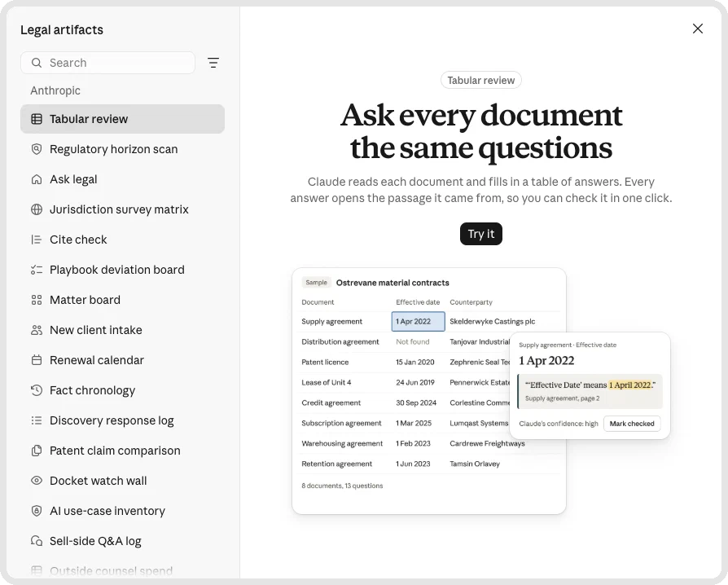Click the Counterparty column header

[471, 302]
